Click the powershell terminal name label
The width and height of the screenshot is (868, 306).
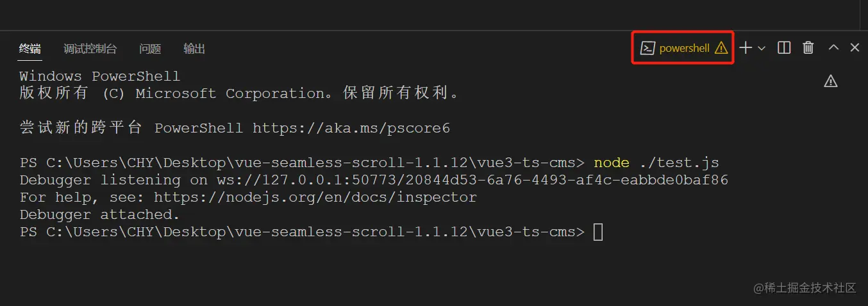pyautogui.click(x=684, y=48)
